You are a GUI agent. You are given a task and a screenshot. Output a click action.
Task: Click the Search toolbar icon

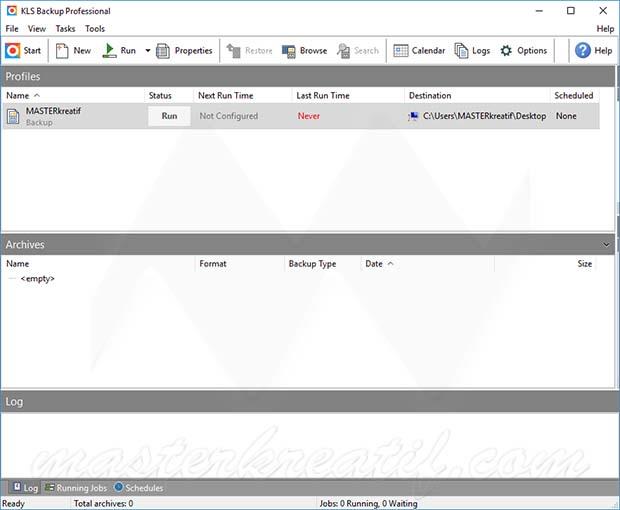tap(343, 51)
